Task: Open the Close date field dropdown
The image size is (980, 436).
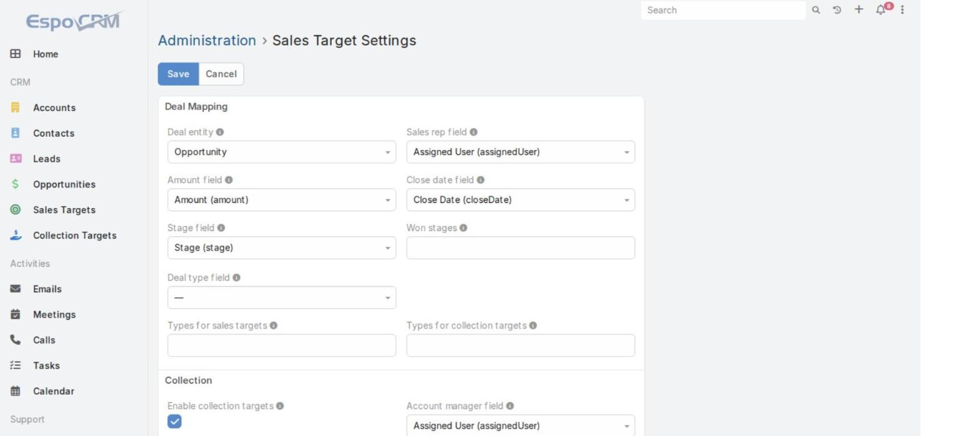Action: coord(521,200)
